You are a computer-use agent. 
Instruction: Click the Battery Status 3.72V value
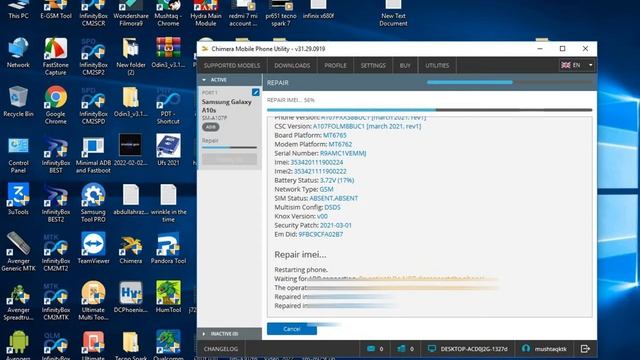coord(337,180)
